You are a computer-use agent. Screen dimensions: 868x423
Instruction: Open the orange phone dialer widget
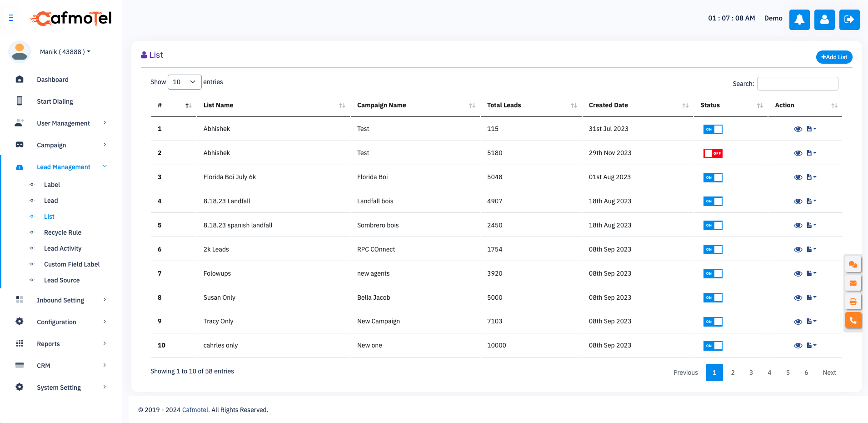click(853, 320)
